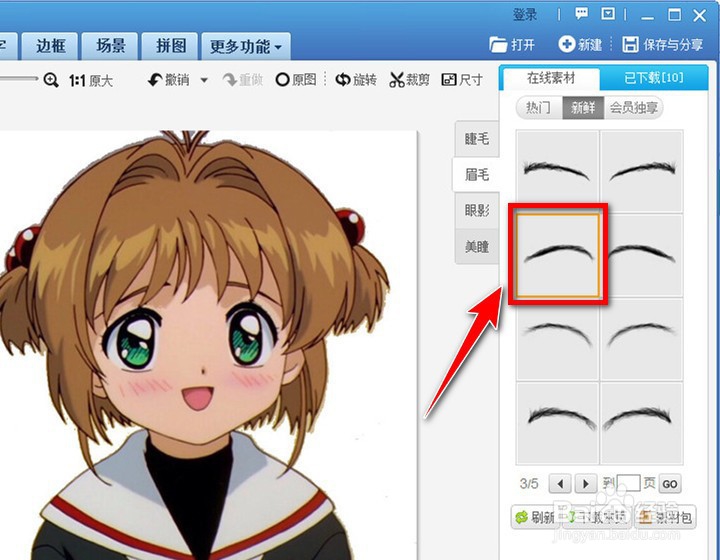The height and width of the screenshot is (560, 720).
Task: Select the 眉毛 eyebrow category
Action: (x=476, y=174)
